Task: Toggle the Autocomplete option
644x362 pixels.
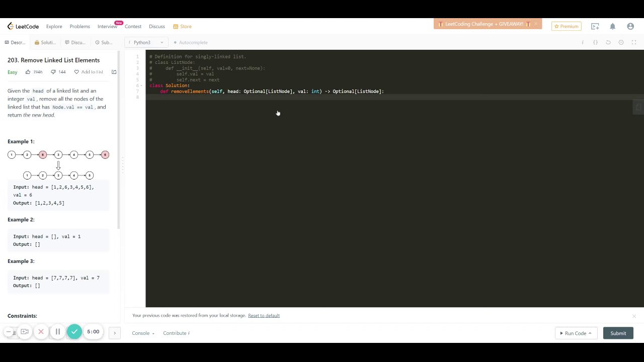Action: point(190,42)
